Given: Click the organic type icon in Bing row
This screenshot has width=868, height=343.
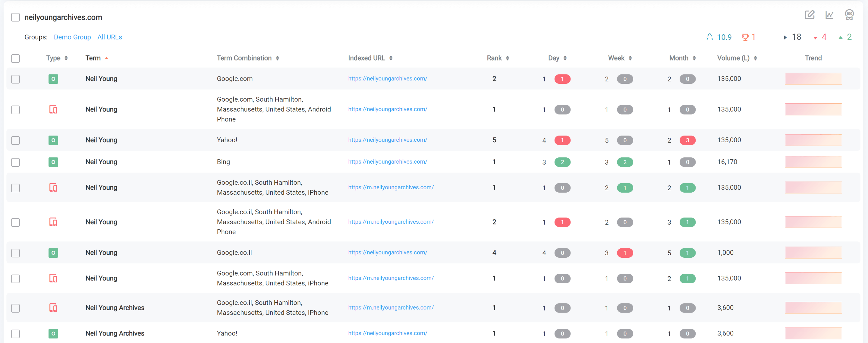Looking at the screenshot, I should point(53,162).
